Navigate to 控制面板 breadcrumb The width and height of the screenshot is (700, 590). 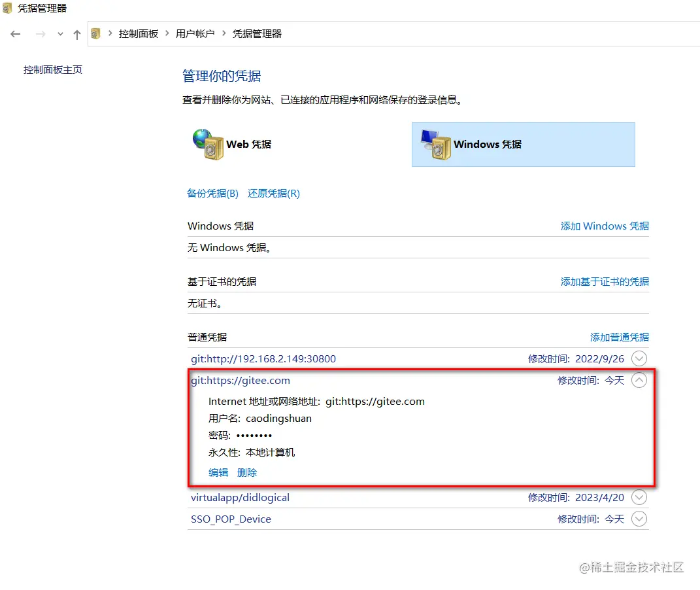(139, 33)
